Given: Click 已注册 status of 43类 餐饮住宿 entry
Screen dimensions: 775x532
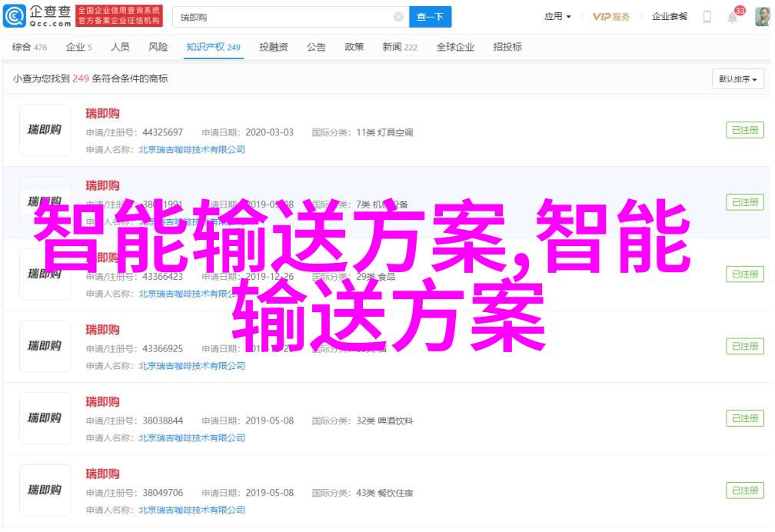Looking at the screenshot, I should point(745,490).
